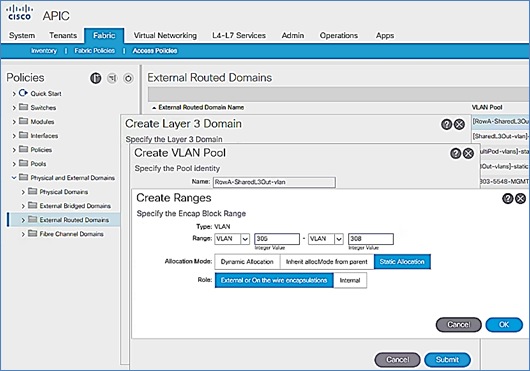This screenshot has height=371, width=530.
Task: Click Submit in Create VLAN Pool dialog
Action: coord(447,360)
